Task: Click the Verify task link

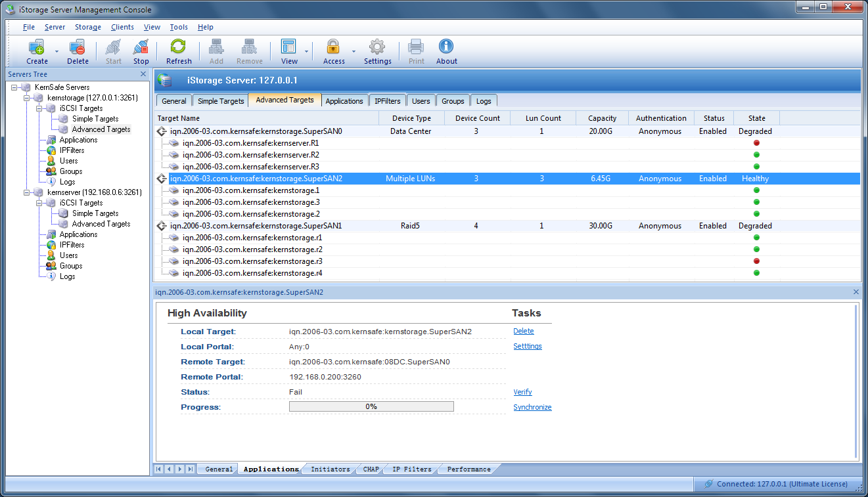Action: (x=522, y=392)
